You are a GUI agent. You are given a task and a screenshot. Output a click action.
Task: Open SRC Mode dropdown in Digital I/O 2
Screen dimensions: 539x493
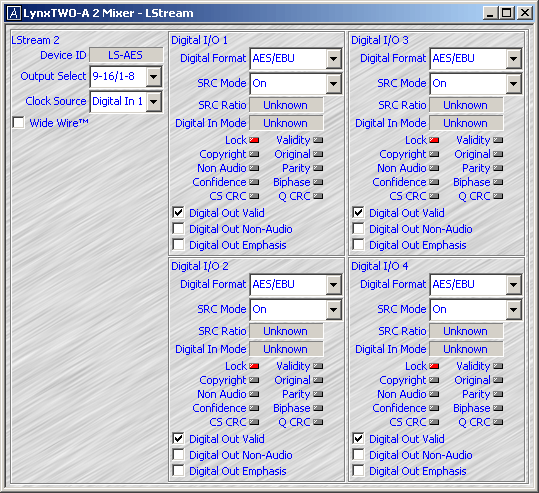coord(333,309)
